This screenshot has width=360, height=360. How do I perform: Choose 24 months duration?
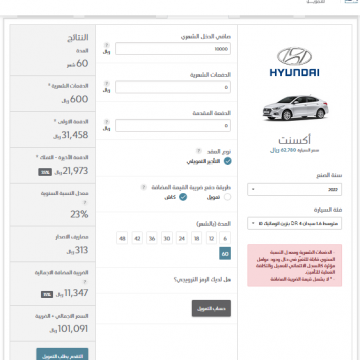click(182, 238)
